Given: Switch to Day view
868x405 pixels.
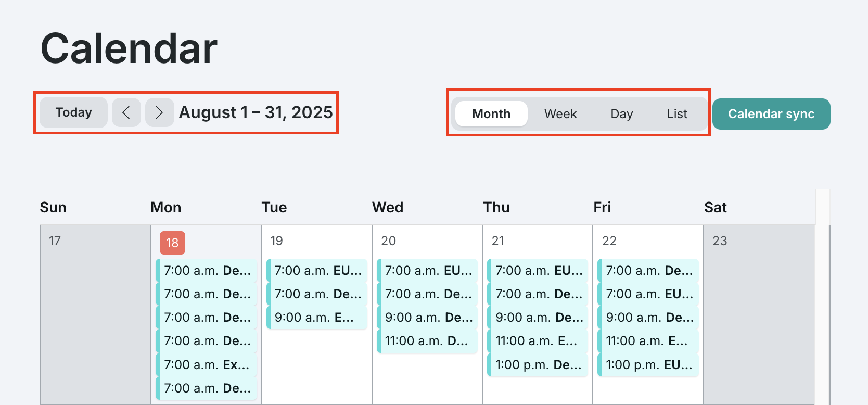Looking at the screenshot, I should [621, 113].
